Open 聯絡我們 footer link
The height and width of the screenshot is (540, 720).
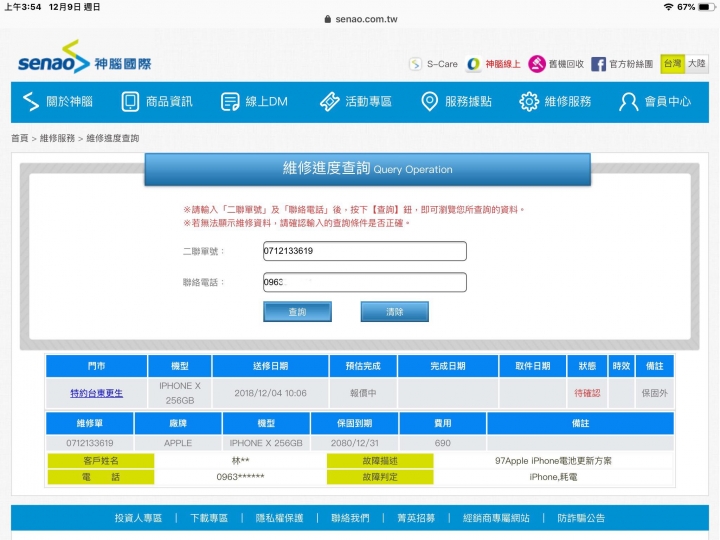[x=350, y=518]
